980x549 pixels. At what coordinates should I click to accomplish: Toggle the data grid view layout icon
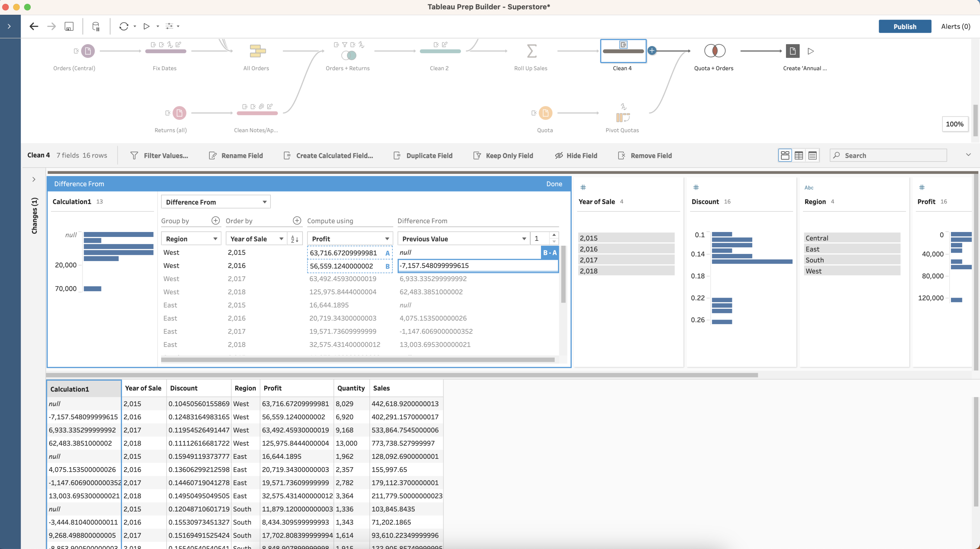[x=799, y=156]
